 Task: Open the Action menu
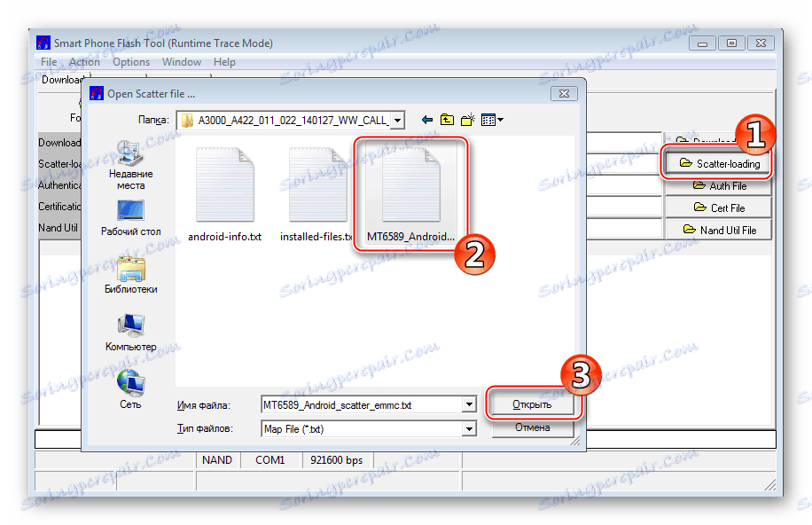click(84, 62)
